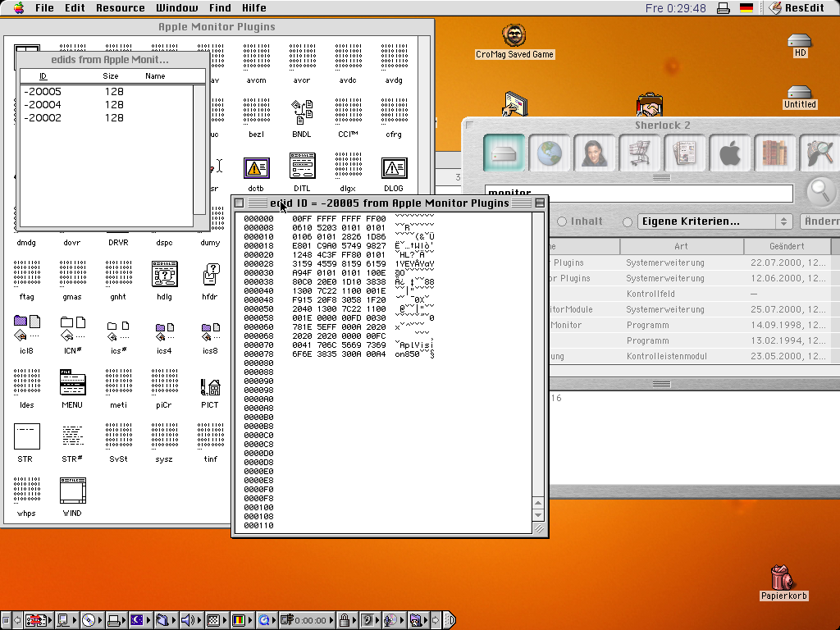This screenshot has width=840, height=630.
Task: Select resource ID -20004 in the list
Action: coord(43,105)
